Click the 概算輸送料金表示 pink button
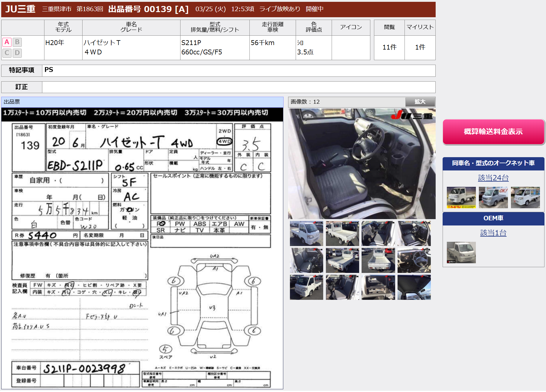Viewport: 546px width, 392px height. (x=493, y=132)
